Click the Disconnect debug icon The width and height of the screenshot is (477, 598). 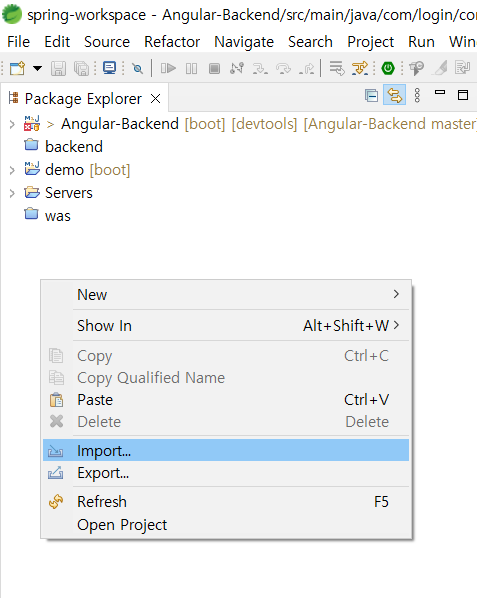[237, 69]
